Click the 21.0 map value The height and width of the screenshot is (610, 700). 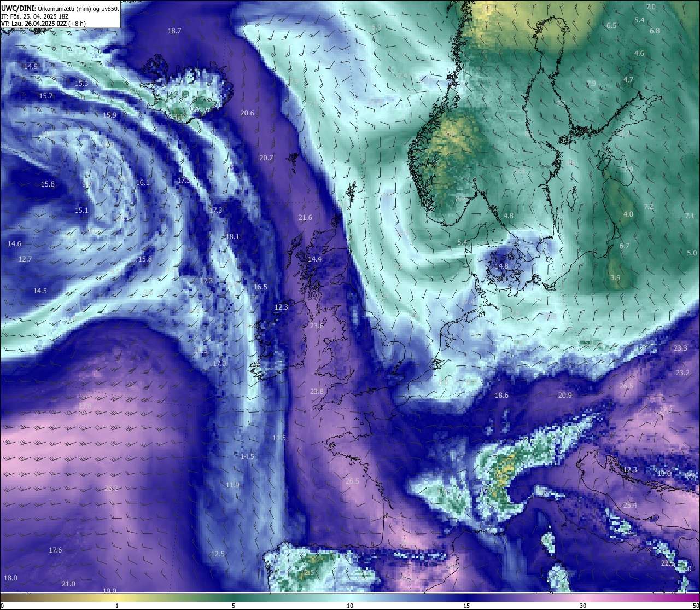pyautogui.click(x=68, y=584)
